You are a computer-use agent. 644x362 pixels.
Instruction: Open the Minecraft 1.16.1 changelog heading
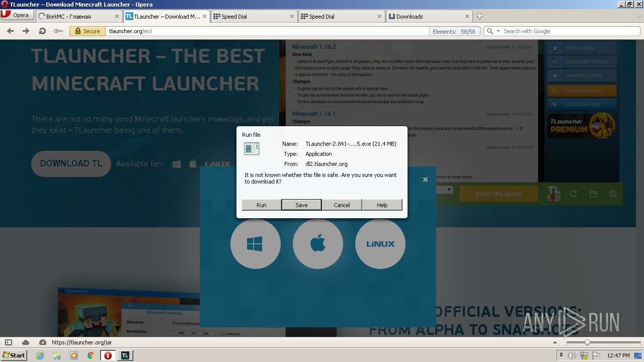pyautogui.click(x=313, y=114)
